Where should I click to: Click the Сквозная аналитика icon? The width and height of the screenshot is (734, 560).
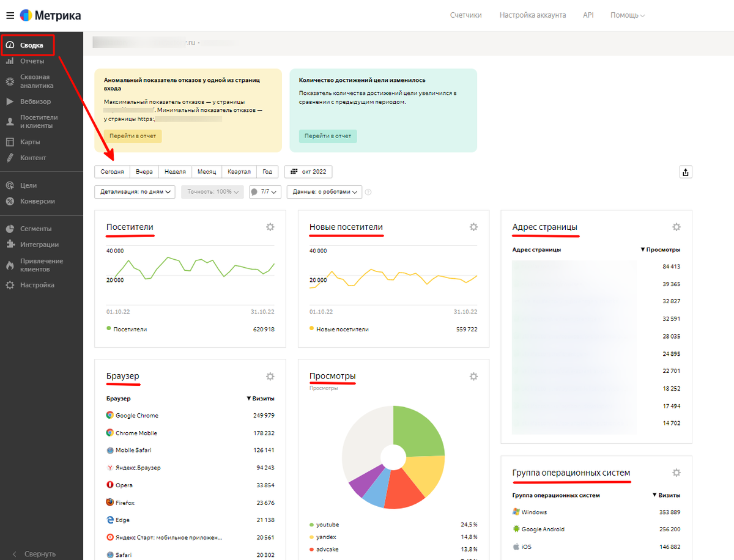click(x=10, y=81)
